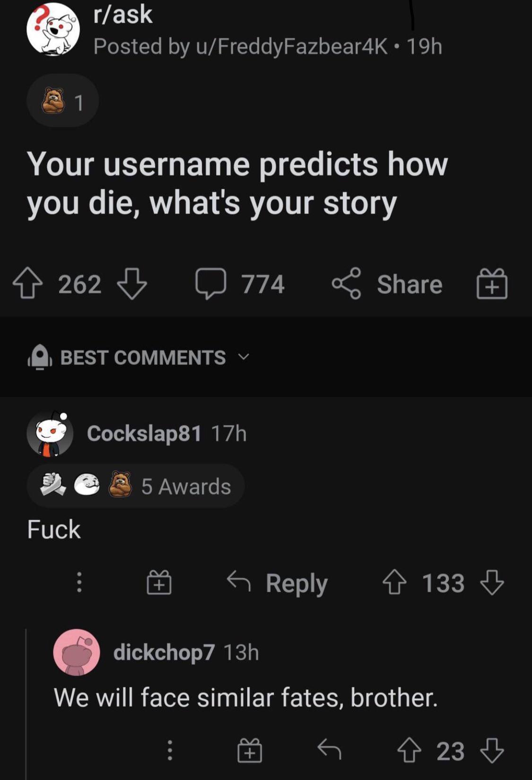Open dickchop7's profile username link
The image size is (532, 780).
[164, 652]
